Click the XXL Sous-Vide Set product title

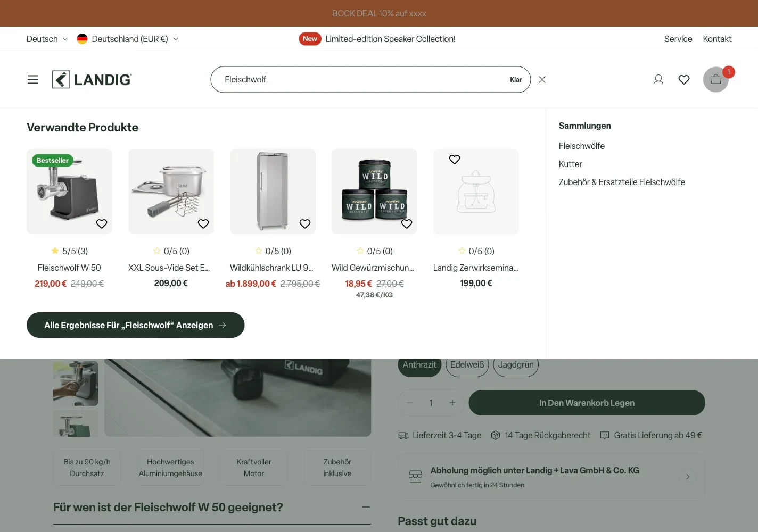169,268
